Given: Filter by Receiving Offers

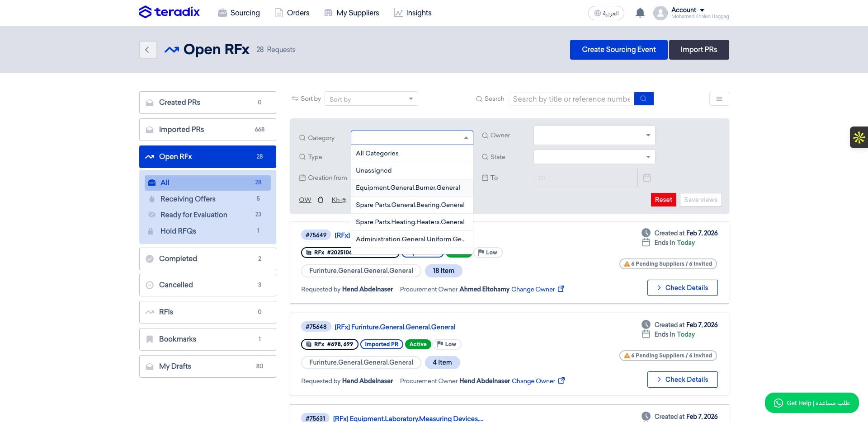Looking at the screenshot, I should (208, 199).
